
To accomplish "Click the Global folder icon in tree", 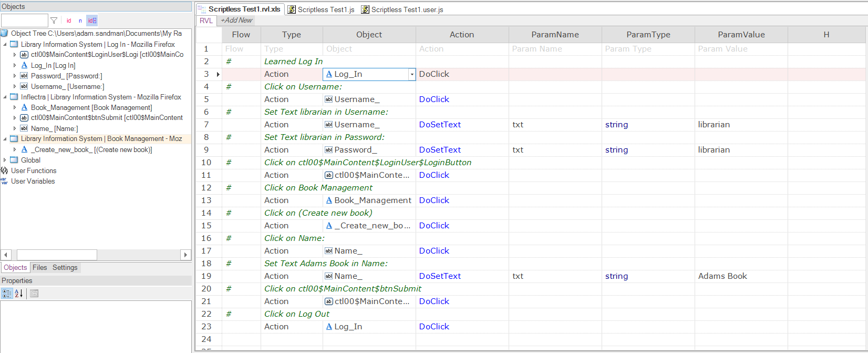I will [14, 160].
